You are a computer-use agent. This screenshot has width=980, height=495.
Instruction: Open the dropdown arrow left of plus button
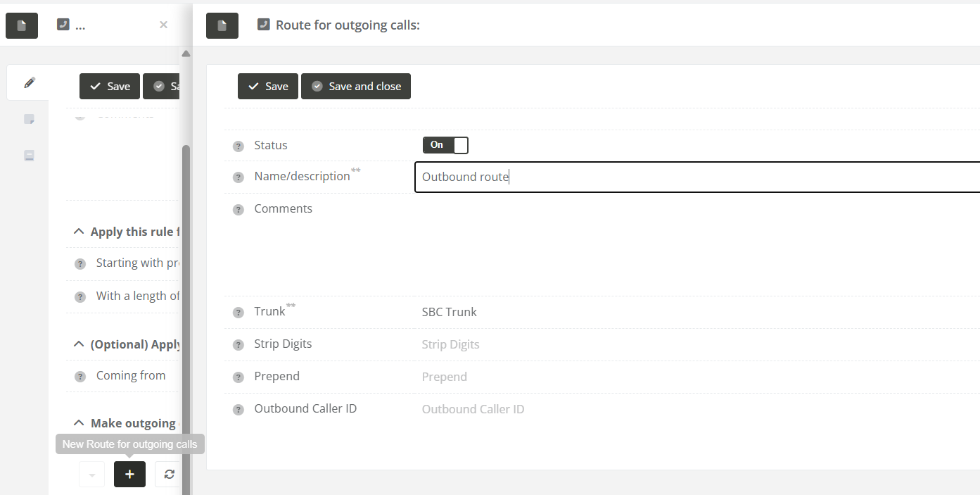(92, 475)
